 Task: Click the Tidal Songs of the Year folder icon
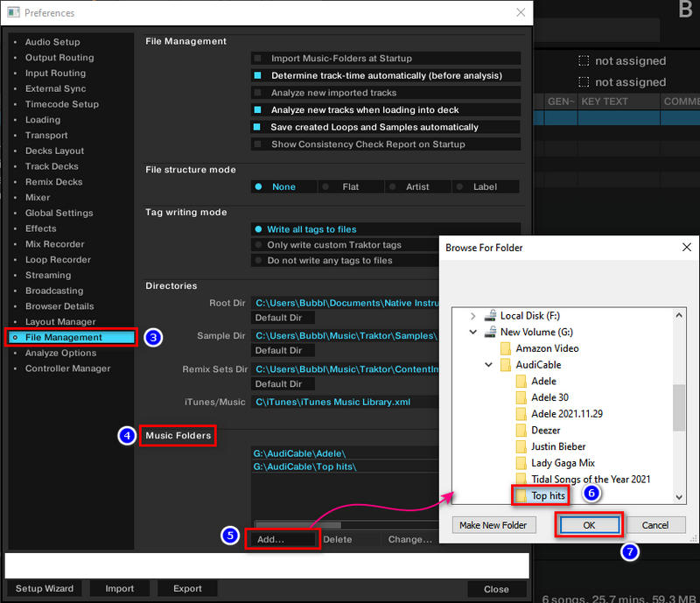[x=521, y=480]
